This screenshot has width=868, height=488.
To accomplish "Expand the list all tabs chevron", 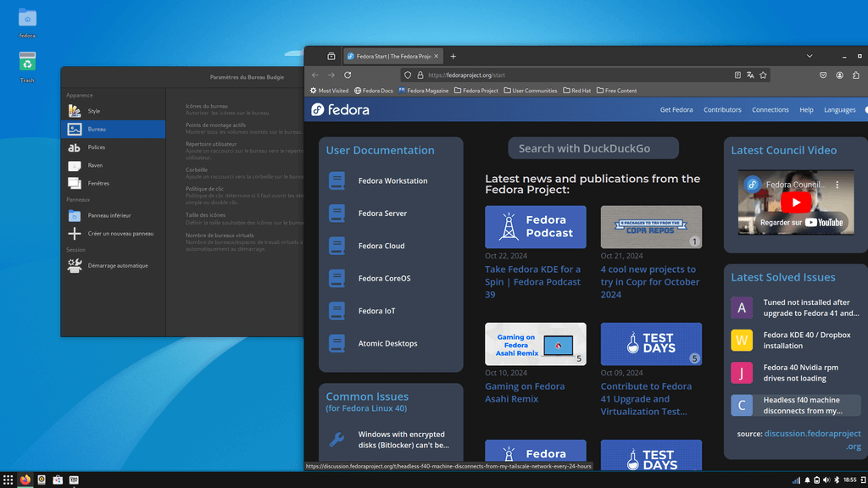I will 810,57.
